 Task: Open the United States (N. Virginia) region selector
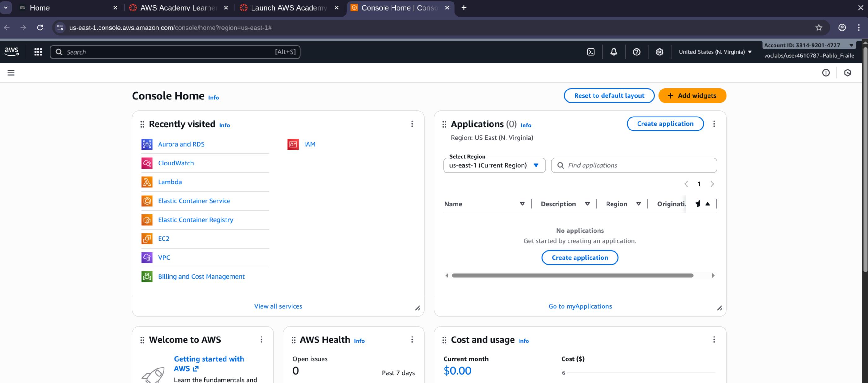[715, 52]
